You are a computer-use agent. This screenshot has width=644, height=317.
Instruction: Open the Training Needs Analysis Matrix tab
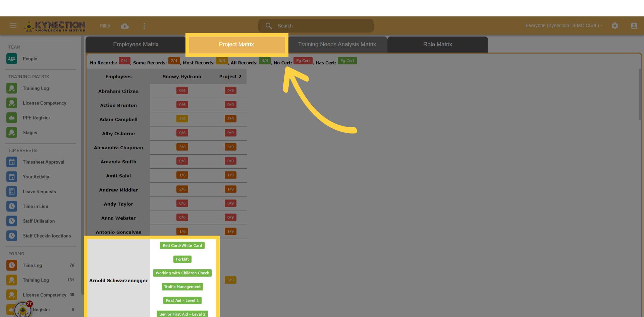coord(337,44)
